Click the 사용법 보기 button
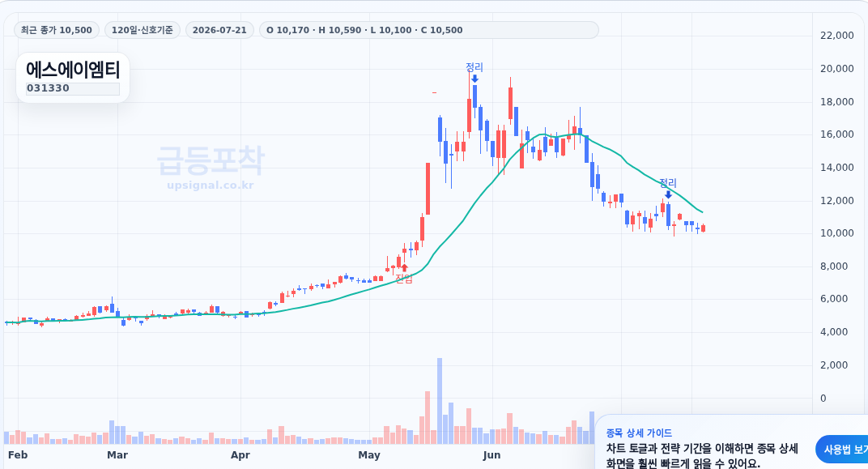Screen dimensions: 868x469 [x=842, y=450]
